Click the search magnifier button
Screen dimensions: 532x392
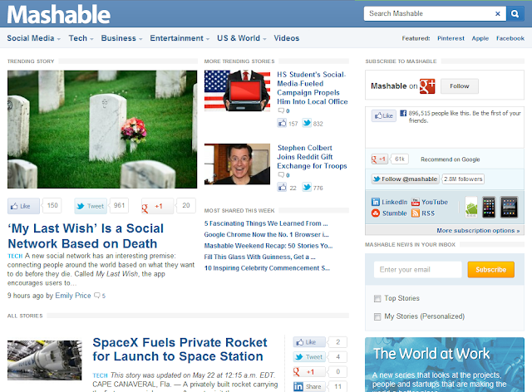click(x=515, y=13)
